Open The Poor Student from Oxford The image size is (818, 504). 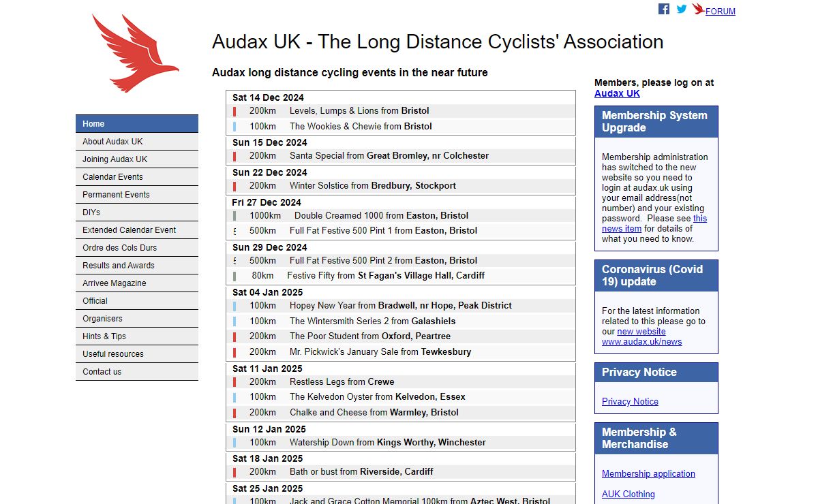click(401, 336)
